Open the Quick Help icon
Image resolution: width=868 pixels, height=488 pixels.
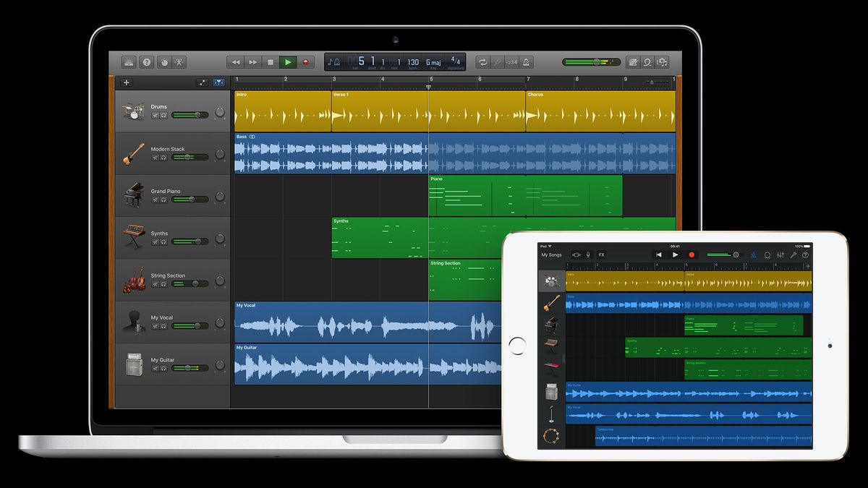[x=147, y=62]
